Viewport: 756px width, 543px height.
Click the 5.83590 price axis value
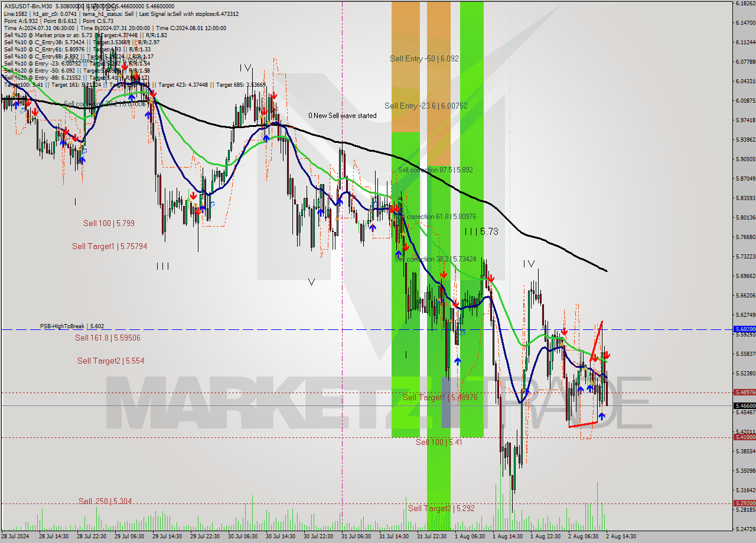coord(746,198)
